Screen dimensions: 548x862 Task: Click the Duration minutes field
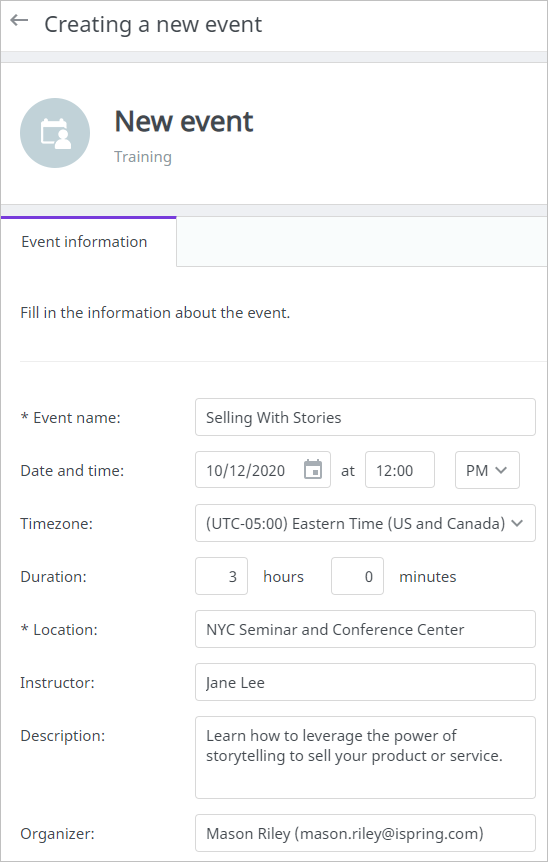click(x=357, y=576)
